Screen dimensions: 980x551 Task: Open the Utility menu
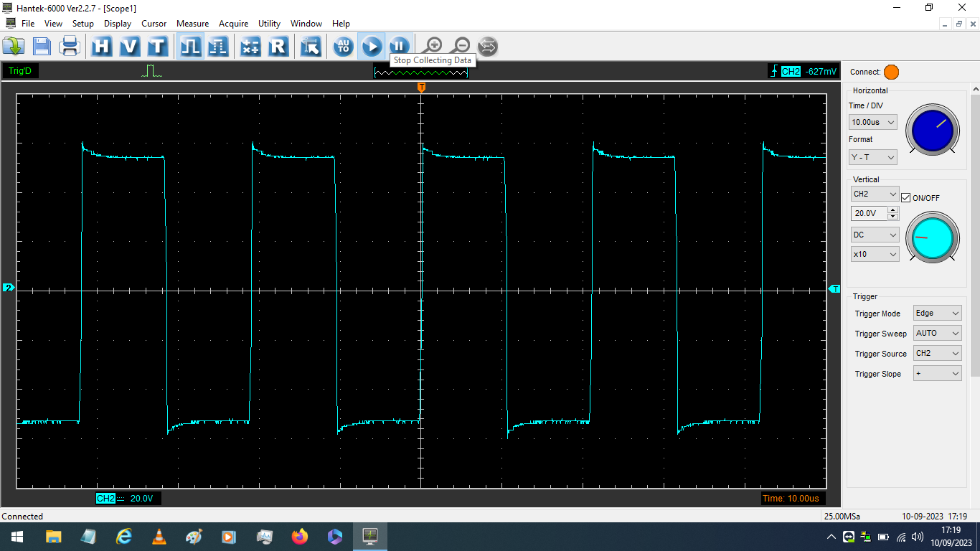270,24
